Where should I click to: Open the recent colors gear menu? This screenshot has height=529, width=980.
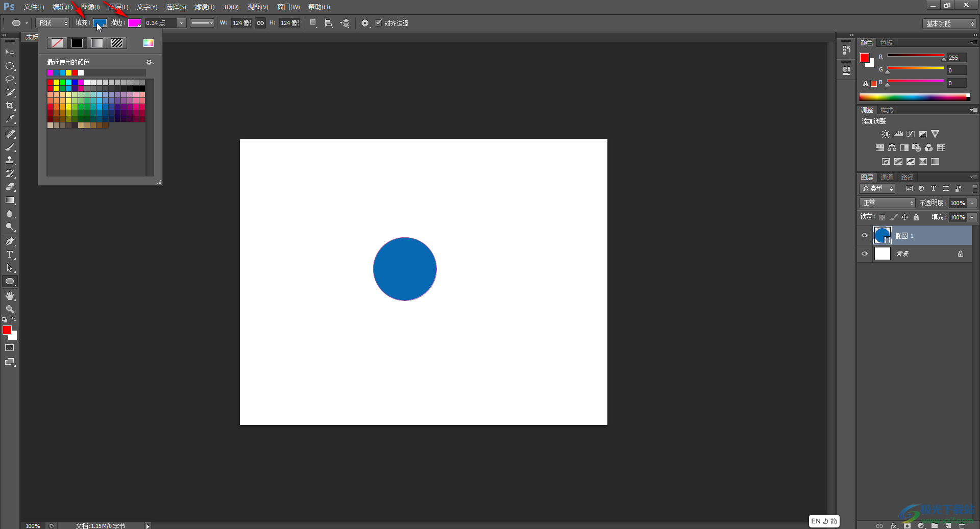point(150,62)
